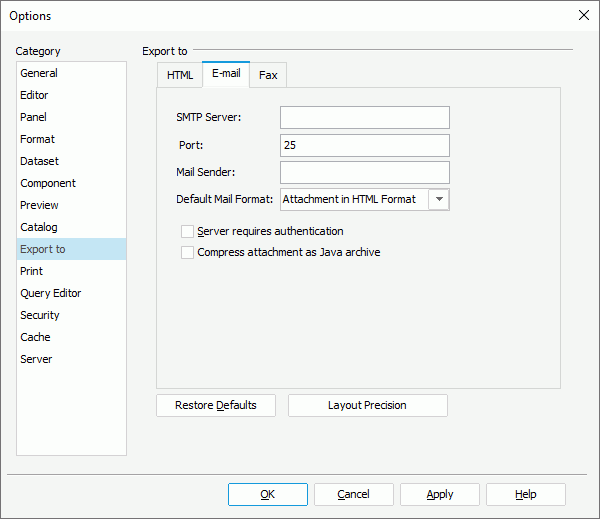Choose the Catalog category
Viewport: 600px width, 519px height.
pos(71,227)
